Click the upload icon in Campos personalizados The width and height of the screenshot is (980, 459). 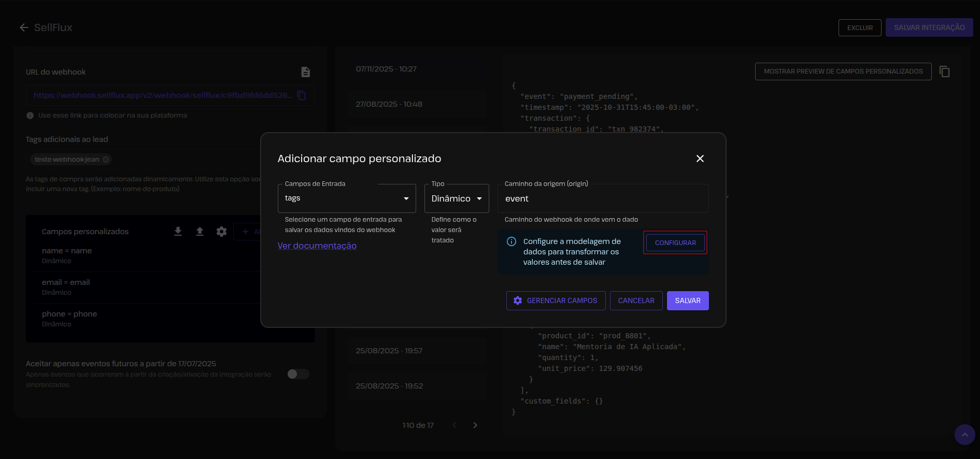[200, 232]
